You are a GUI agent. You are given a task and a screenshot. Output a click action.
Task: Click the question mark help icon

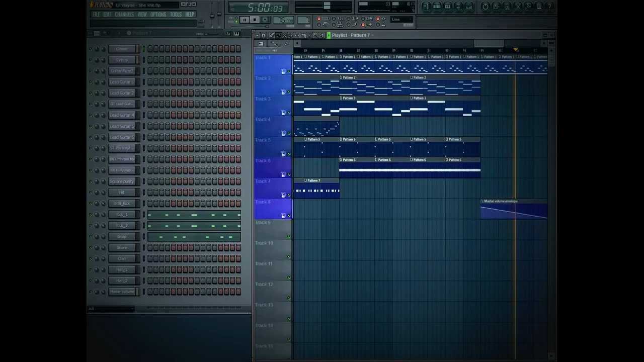[x=549, y=7]
